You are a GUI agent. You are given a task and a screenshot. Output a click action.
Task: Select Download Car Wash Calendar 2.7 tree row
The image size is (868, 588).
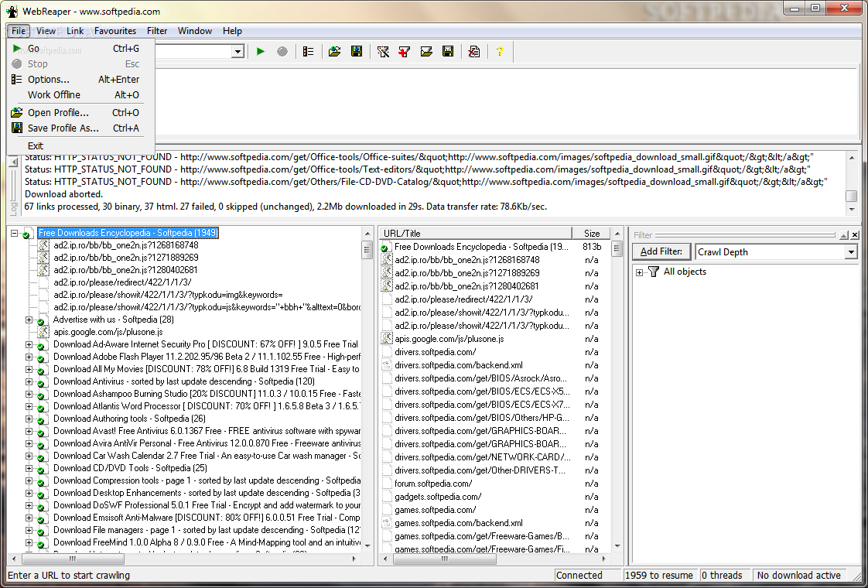point(207,456)
